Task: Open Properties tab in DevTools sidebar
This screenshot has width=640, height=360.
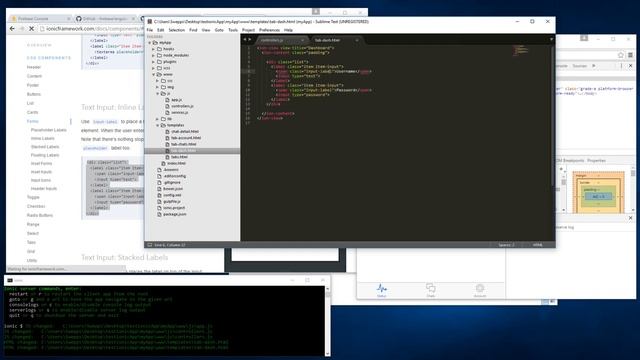Action: (x=596, y=160)
